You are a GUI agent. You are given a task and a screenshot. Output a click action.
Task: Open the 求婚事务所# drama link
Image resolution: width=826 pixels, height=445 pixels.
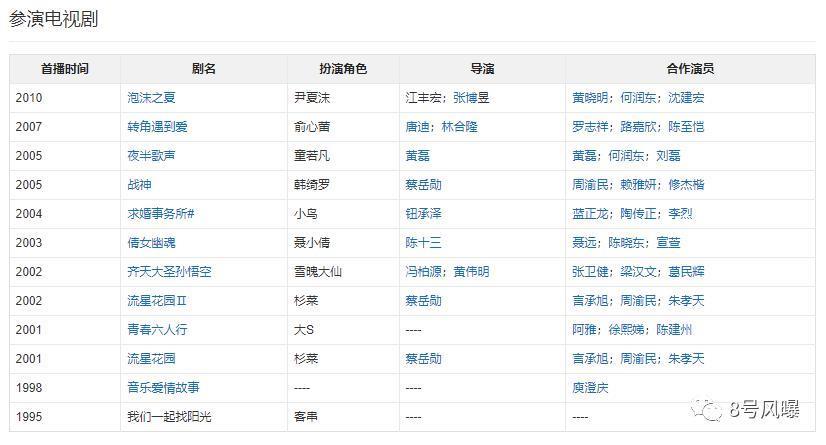pos(161,213)
